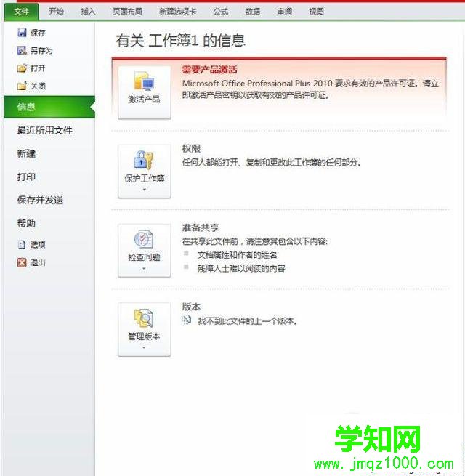
Task: Click the 权限 (Permissions) heading
Action: point(191,148)
